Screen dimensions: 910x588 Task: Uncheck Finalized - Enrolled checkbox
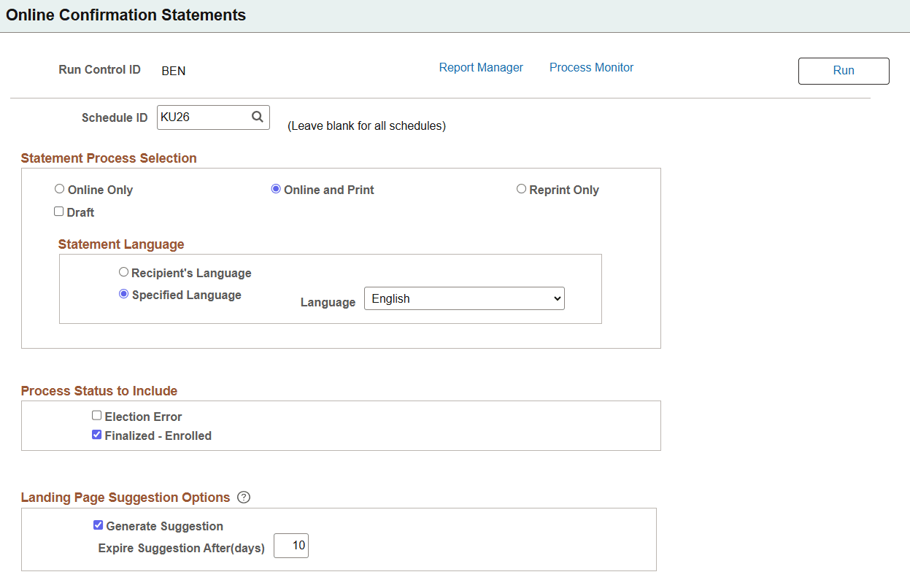click(x=96, y=435)
